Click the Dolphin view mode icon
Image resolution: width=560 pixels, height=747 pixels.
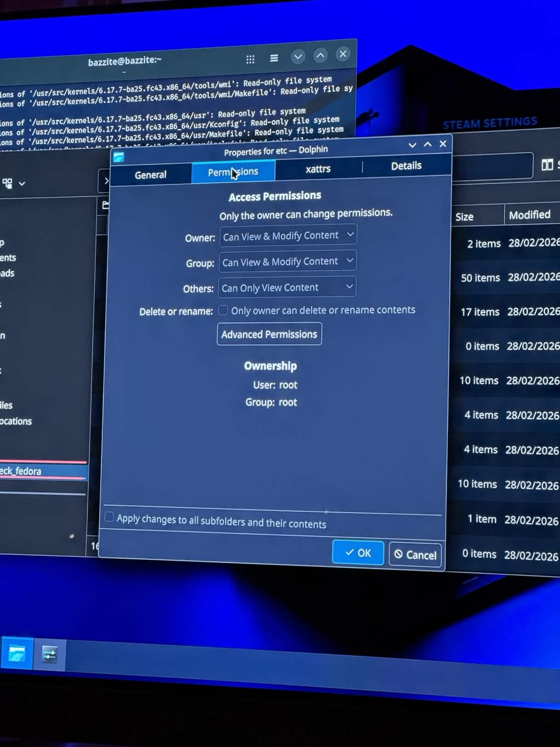[x=7, y=184]
